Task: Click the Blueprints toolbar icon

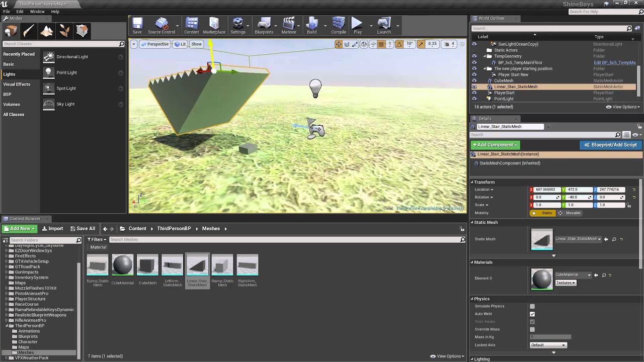Action: [264, 26]
